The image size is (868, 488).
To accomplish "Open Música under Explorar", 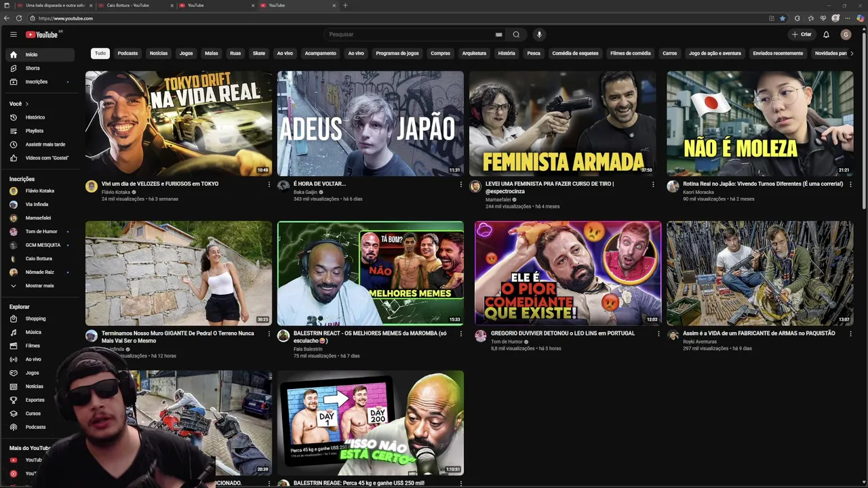I will point(39,332).
